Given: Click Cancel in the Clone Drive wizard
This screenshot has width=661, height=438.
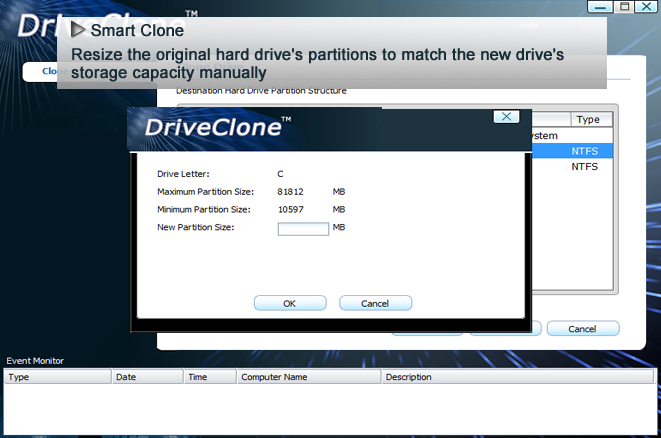Looking at the screenshot, I should click(583, 329).
